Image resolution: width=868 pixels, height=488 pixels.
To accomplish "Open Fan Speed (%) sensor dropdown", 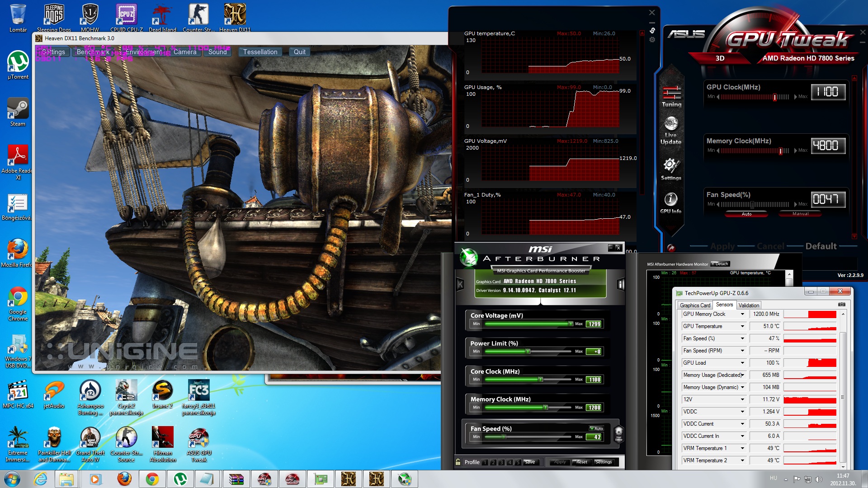I will pos(742,338).
